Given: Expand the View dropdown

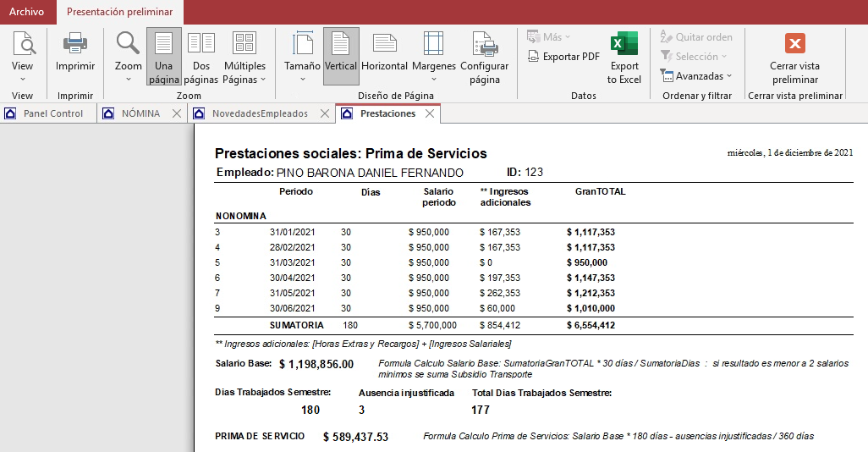Looking at the screenshot, I should coord(23,79).
